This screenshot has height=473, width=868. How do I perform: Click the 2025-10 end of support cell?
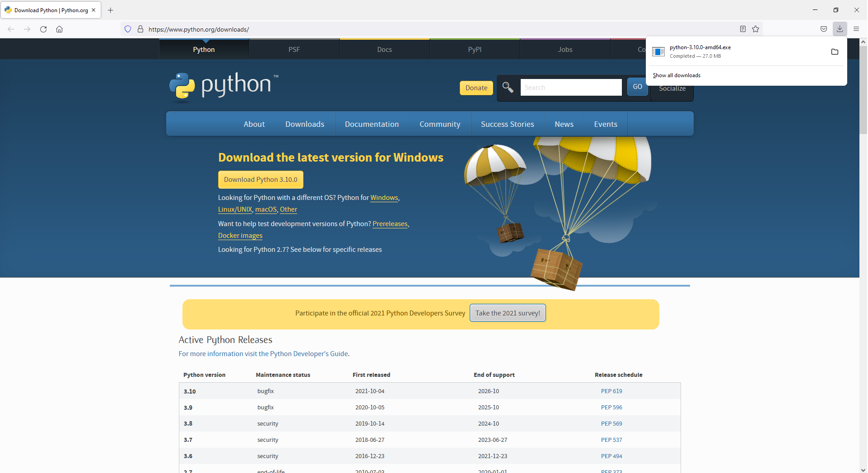point(489,408)
